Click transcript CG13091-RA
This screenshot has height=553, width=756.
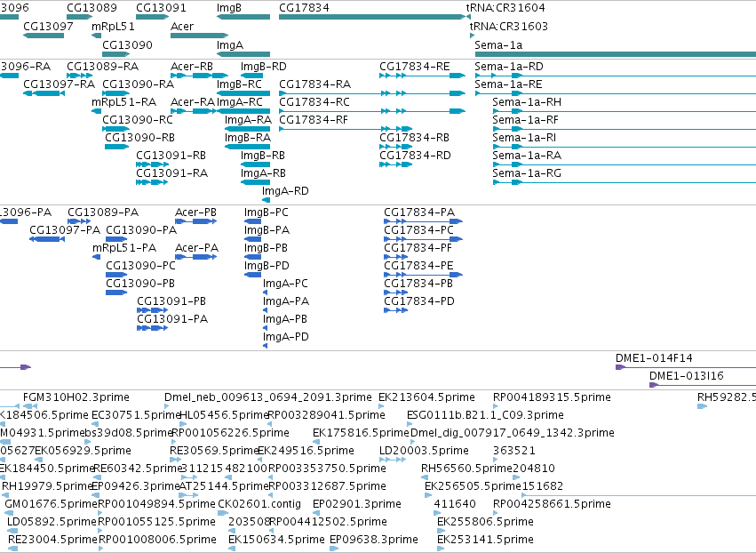(x=172, y=173)
